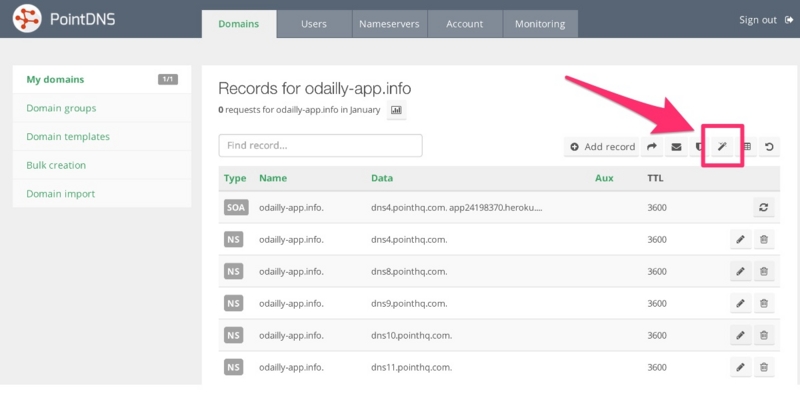Screen dimensions: 800x412
Task: Open the Account tab
Action: coord(464,24)
